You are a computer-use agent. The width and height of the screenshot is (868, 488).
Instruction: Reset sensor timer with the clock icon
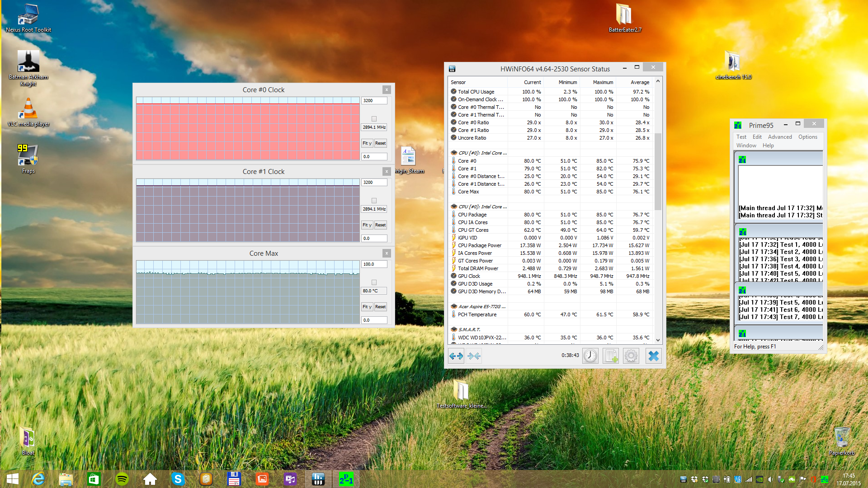590,356
